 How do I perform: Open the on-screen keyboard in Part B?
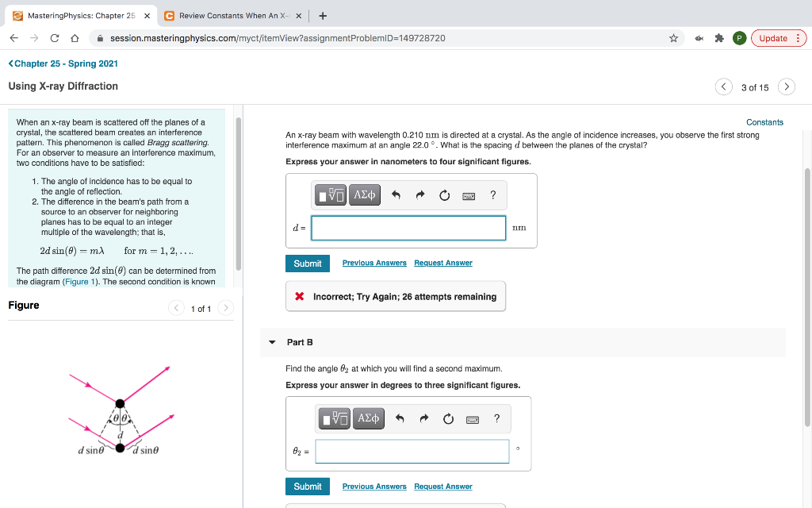tap(472, 419)
